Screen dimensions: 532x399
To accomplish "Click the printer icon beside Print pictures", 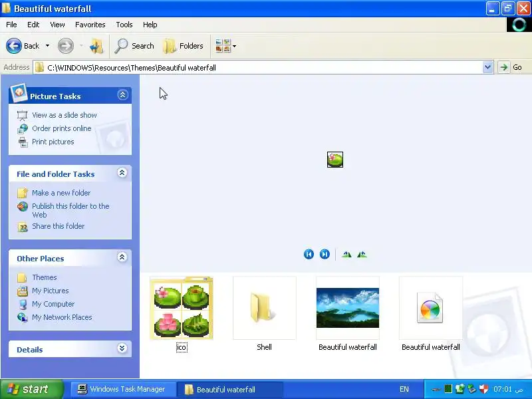I will click(x=23, y=142).
